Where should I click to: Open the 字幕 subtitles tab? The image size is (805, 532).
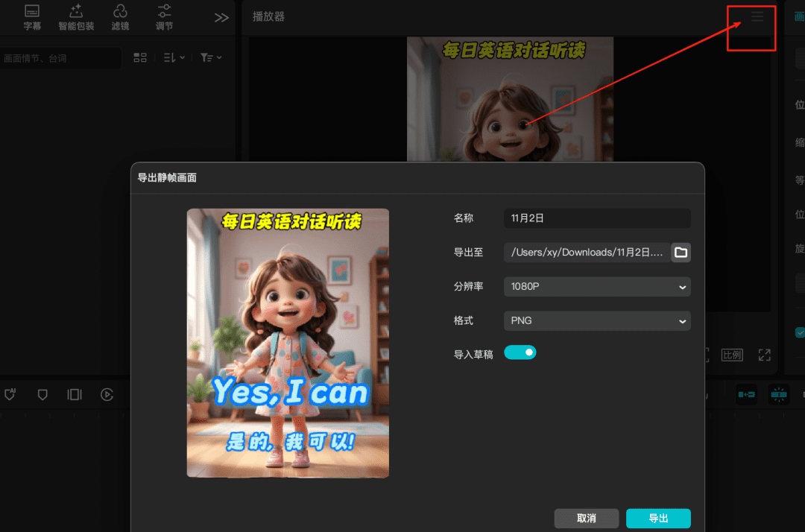point(32,17)
